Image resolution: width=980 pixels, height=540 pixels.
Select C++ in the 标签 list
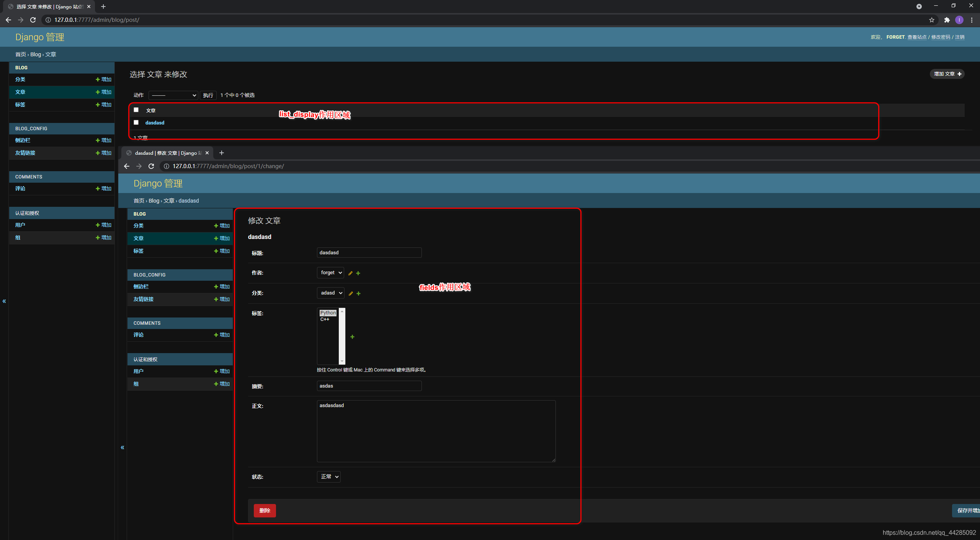tap(325, 319)
